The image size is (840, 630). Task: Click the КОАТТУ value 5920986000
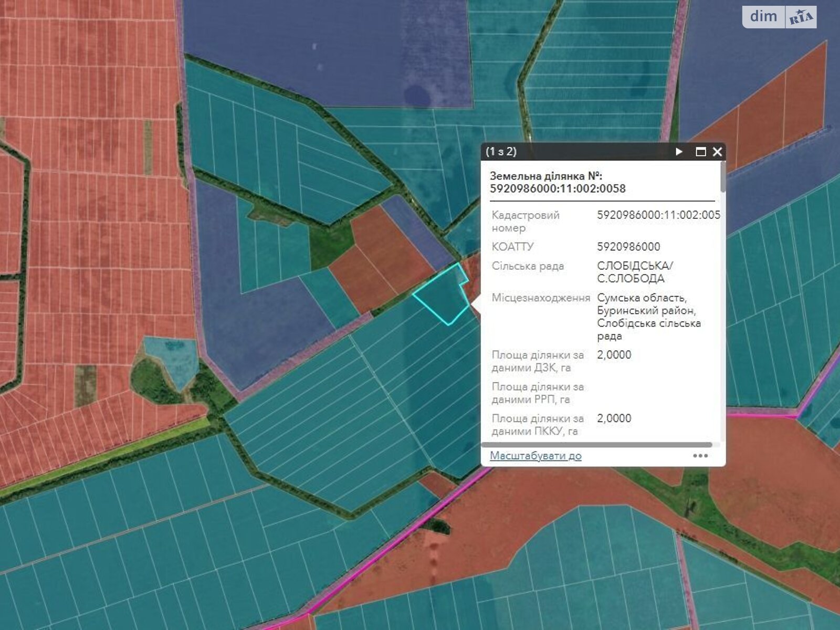click(x=628, y=247)
